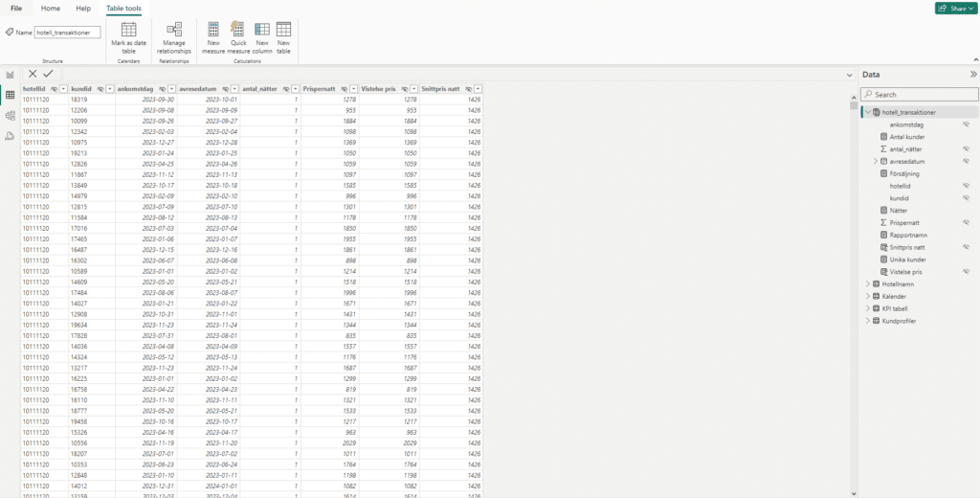Open the filter dropdown for hotellid column
The height and width of the screenshot is (498, 980).
63,89
